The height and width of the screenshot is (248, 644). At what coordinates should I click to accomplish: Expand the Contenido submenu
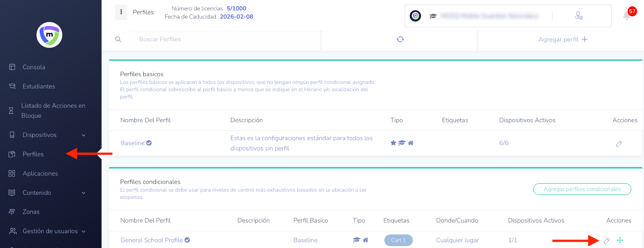point(84,193)
